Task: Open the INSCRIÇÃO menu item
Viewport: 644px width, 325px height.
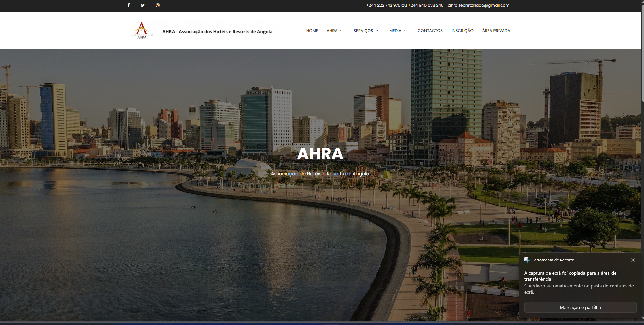Action: (x=462, y=31)
